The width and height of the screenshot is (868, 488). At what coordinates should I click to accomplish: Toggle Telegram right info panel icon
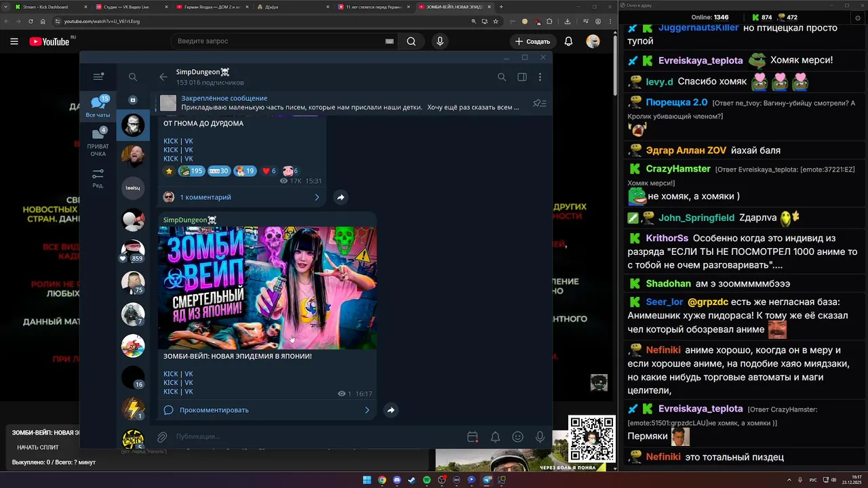[x=522, y=77]
